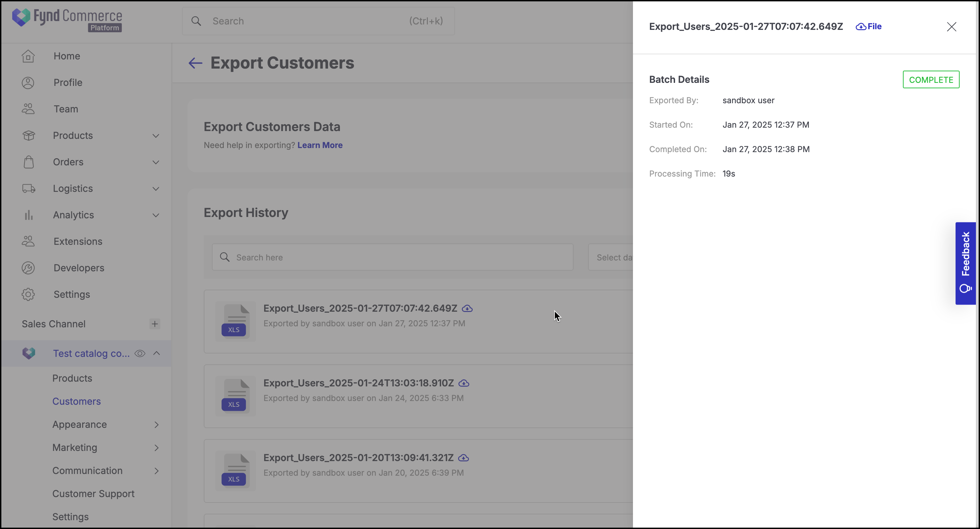
Task: Click the Extensions icon in sidebar
Action: click(28, 241)
